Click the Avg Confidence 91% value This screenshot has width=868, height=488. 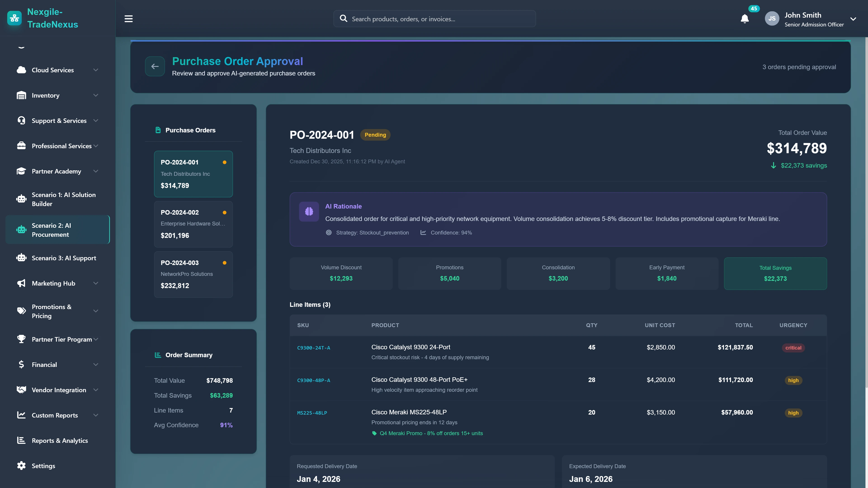point(226,425)
